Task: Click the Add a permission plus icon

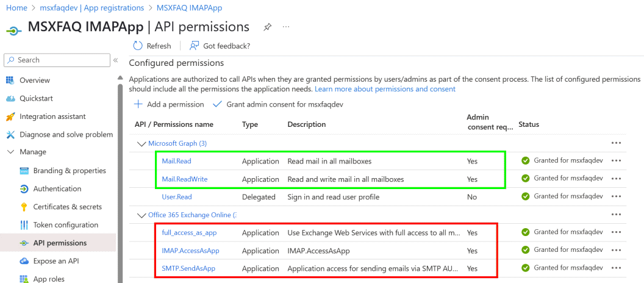Action: click(138, 104)
